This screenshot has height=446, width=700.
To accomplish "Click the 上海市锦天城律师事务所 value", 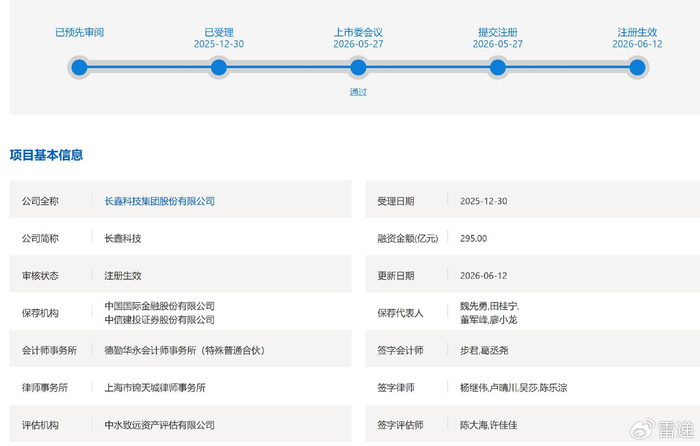I will (155, 388).
